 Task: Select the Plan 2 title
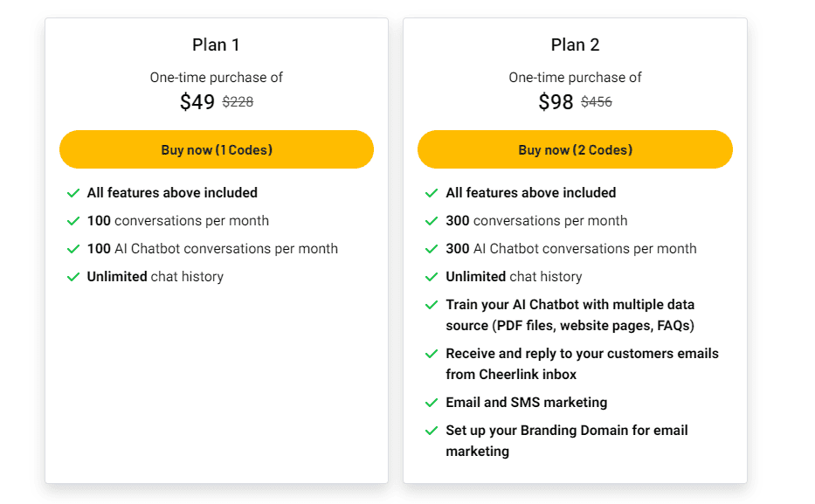tap(575, 45)
